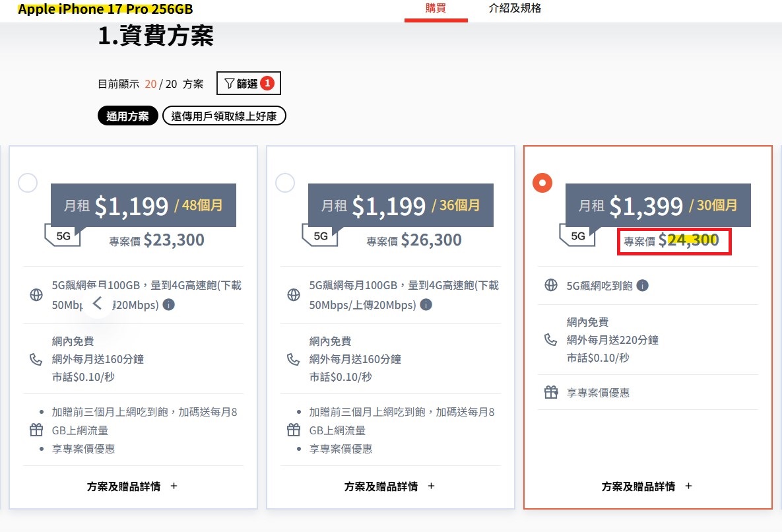Select the $1,199 / 48個月 plan radio button
782x532 pixels.
(28, 183)
